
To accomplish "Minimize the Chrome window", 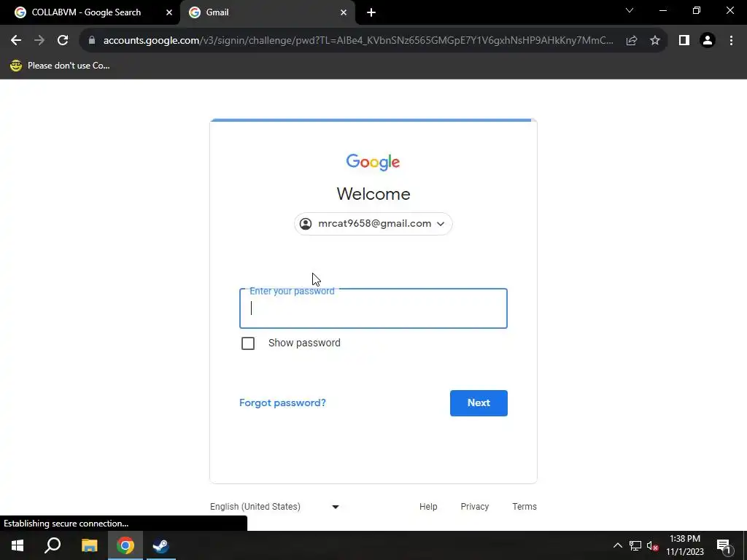I will point(662,10).
